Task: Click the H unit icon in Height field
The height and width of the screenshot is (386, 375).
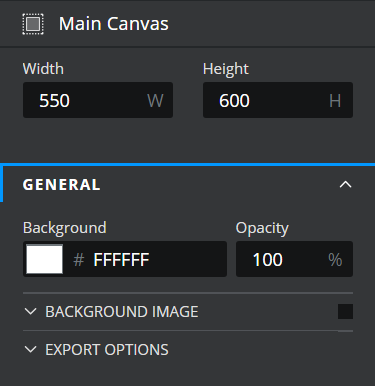Action: pos(335,100)
